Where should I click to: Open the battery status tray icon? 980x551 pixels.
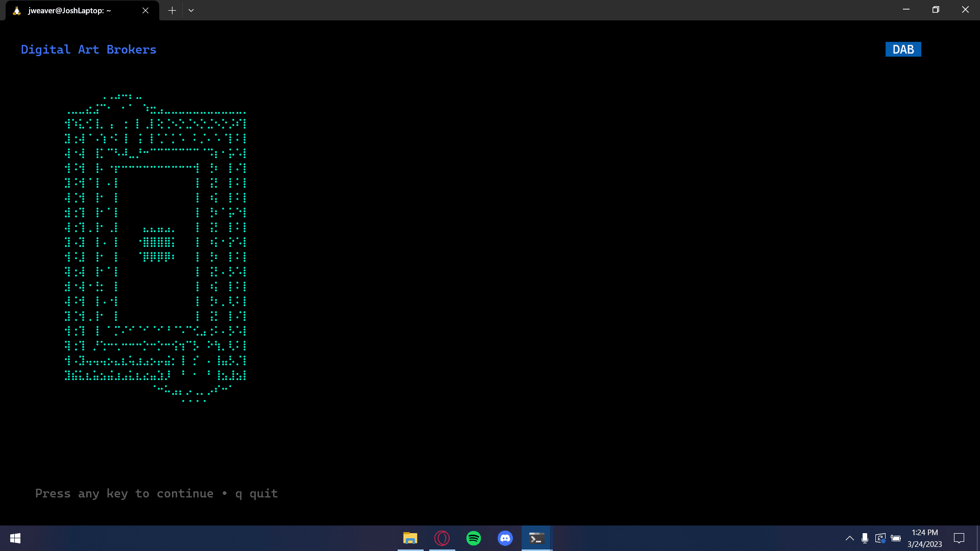pos(896,538)
